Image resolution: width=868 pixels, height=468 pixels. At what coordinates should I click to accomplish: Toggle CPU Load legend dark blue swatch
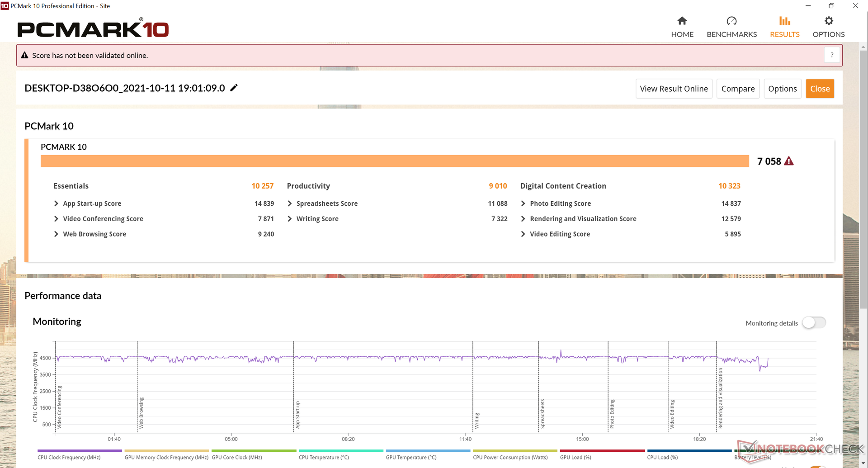[x=689, y=451]
